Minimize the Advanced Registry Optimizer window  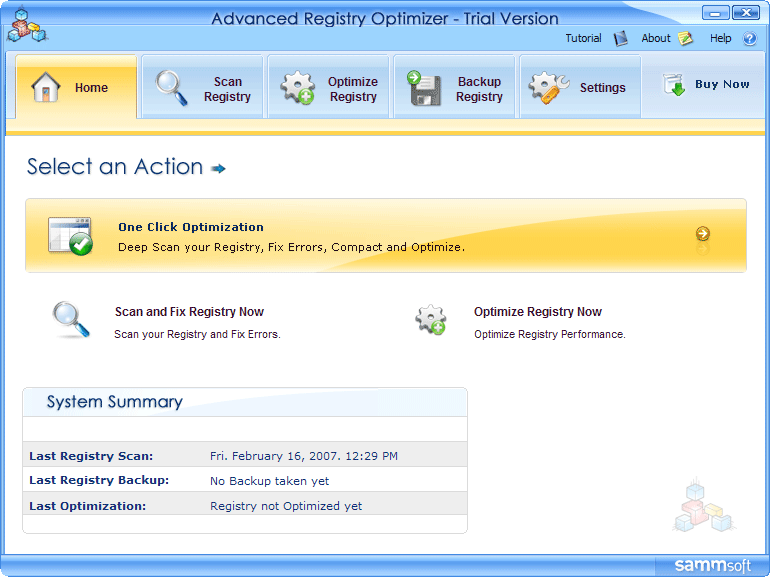coord(715,13)
